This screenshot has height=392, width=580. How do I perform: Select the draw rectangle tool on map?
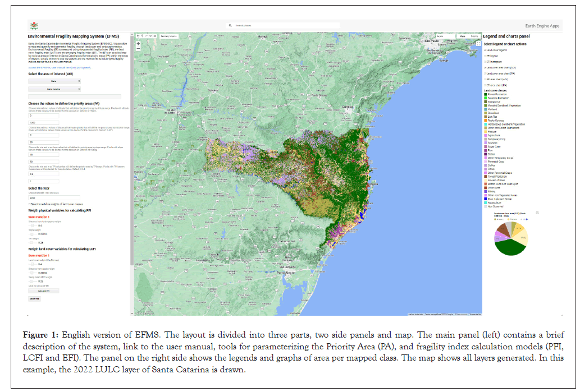tap(154, 35)
